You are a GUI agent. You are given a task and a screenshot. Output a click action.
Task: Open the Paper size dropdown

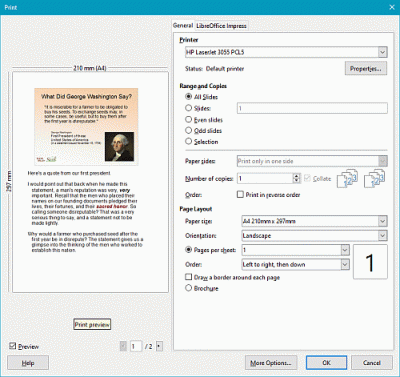(314, 221)
